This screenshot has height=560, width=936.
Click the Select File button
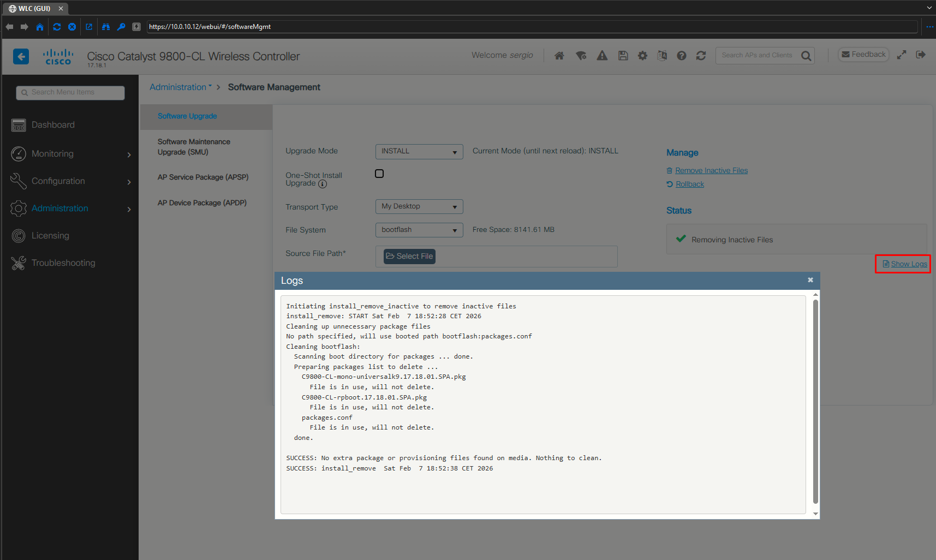point(409,257)
